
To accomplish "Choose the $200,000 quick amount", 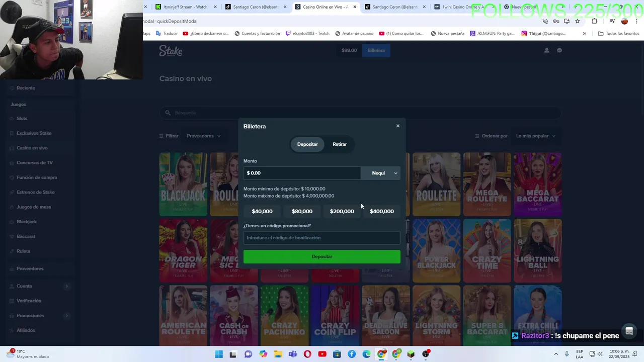I will [342, 211].
